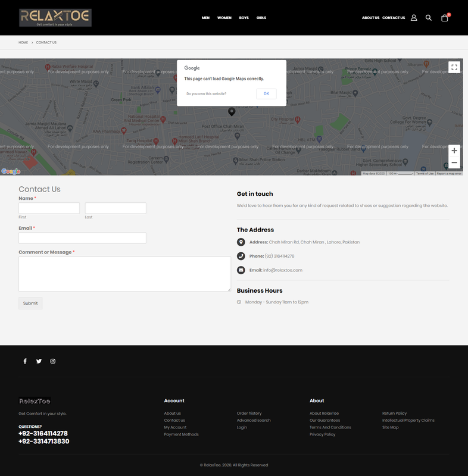Open the user account icon
This screenshot has width=468, height=476.
pos(414,18)
